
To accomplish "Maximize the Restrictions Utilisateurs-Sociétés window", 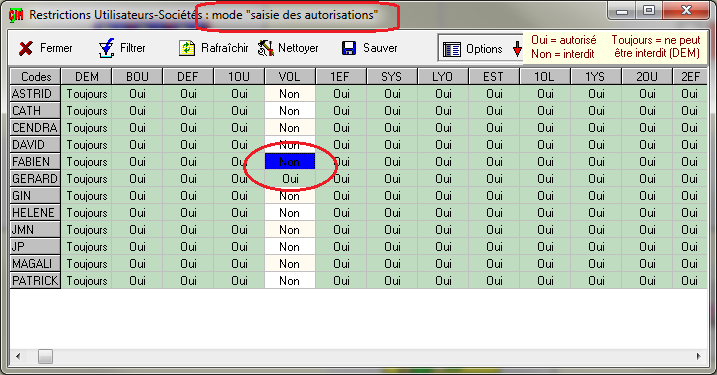I will 649,11.
